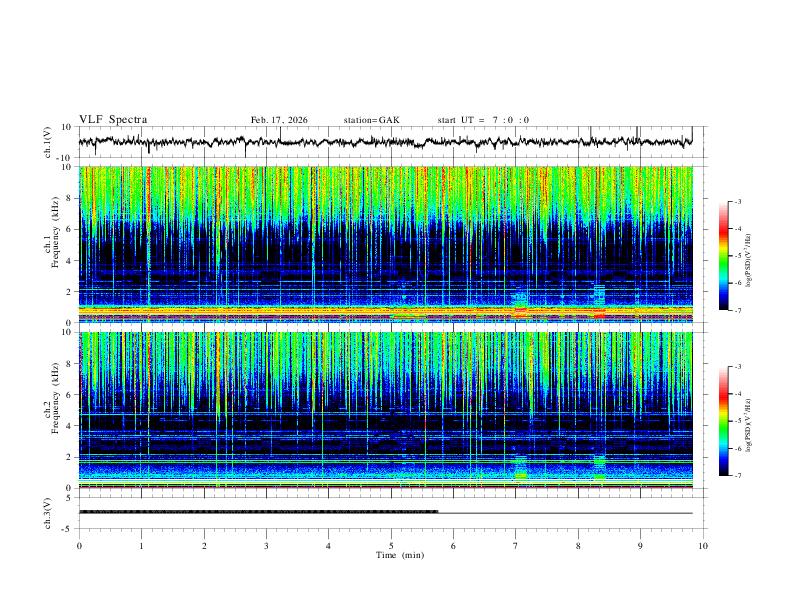
Task: Click the Time axis tick label "1"
Action: pos(141,546)
